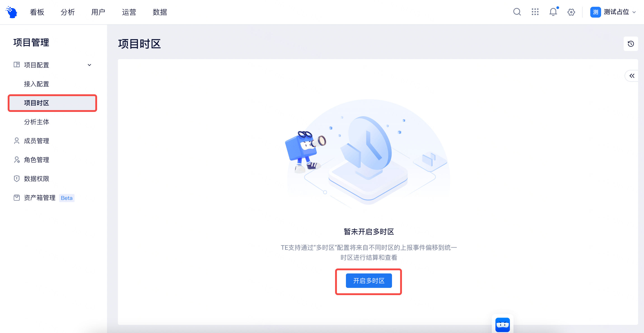Select 接入配置 in the sidebar
644x333 pixels.
[x=37, y=84]
